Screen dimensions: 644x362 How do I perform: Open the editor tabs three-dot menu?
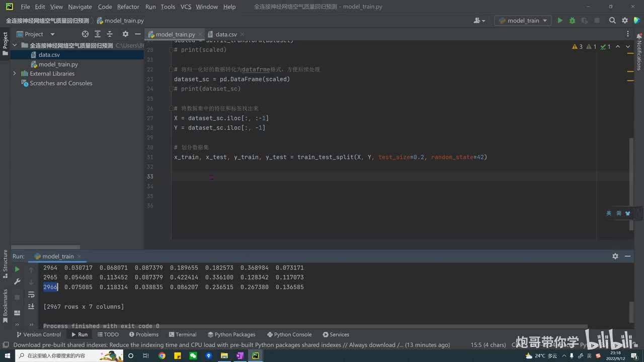coord(628,34)
